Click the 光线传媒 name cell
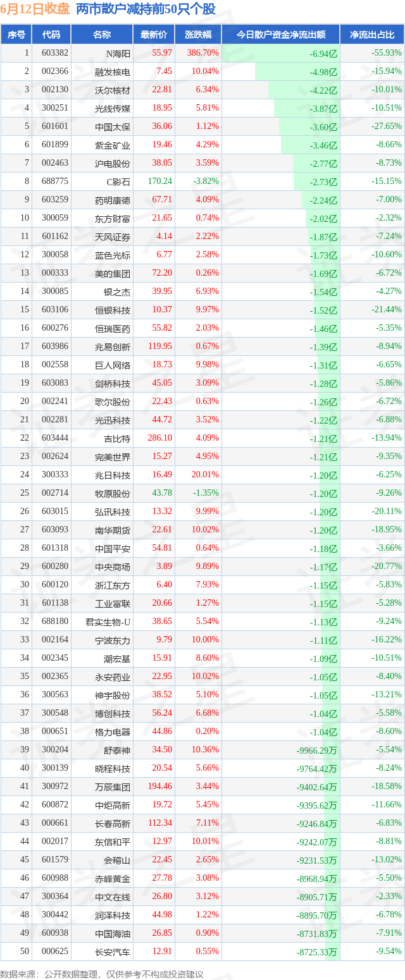The height and width of the screenshot is (980, 405). point(102,108)
